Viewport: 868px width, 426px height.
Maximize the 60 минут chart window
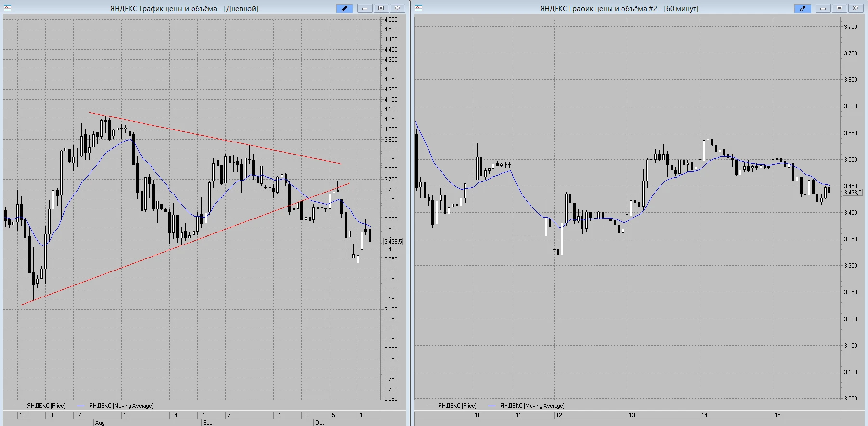click(x=839, y=8)
